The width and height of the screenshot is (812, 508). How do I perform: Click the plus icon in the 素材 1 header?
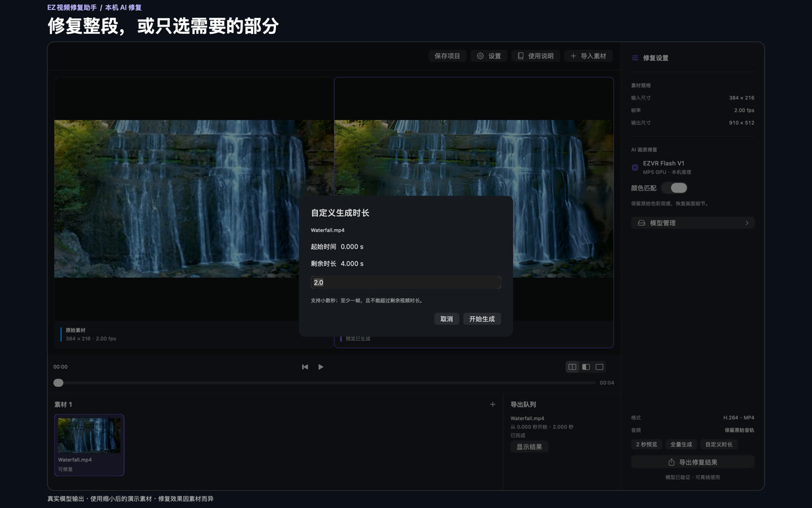pos(493,405)
